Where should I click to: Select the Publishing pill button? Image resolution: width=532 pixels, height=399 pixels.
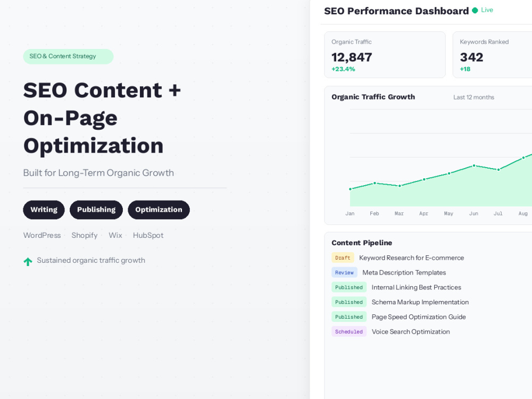pos(96,210)
